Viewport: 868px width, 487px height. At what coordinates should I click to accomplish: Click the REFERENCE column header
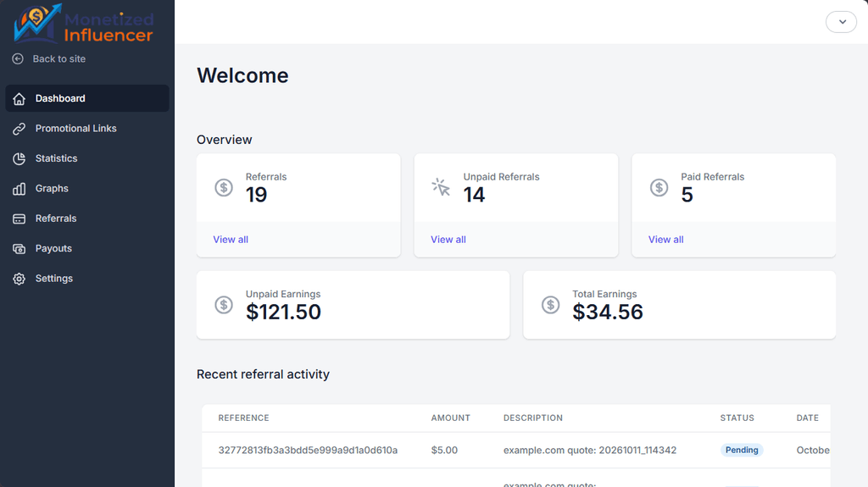click(x=243, y=418)
